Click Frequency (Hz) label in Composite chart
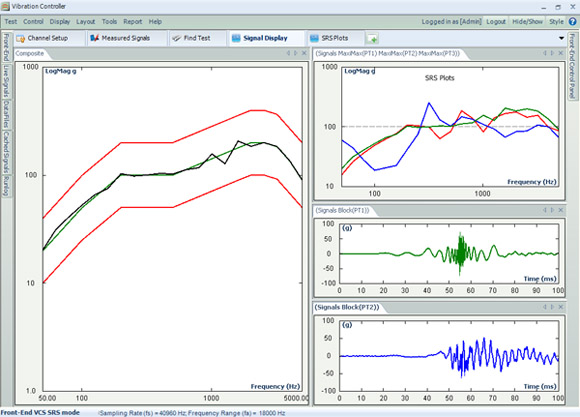 [x=275, y=386]
